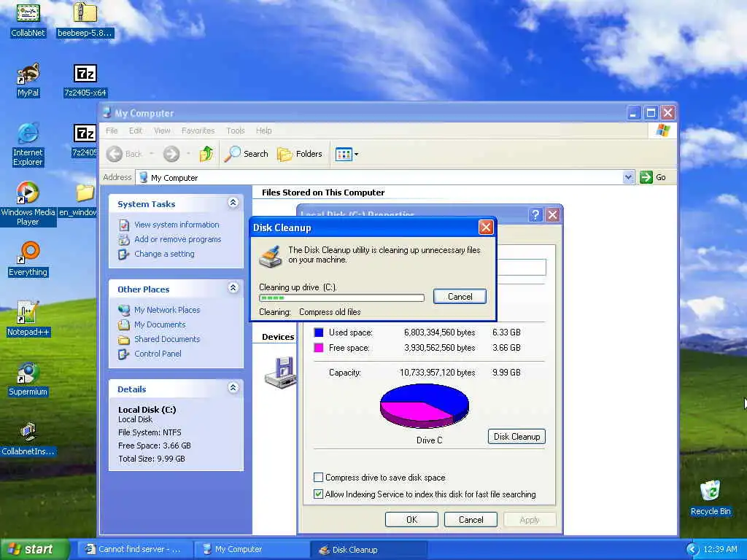Click Change a setting link
Viewport: 747px width, 560px height.
[x=164, y=254]
